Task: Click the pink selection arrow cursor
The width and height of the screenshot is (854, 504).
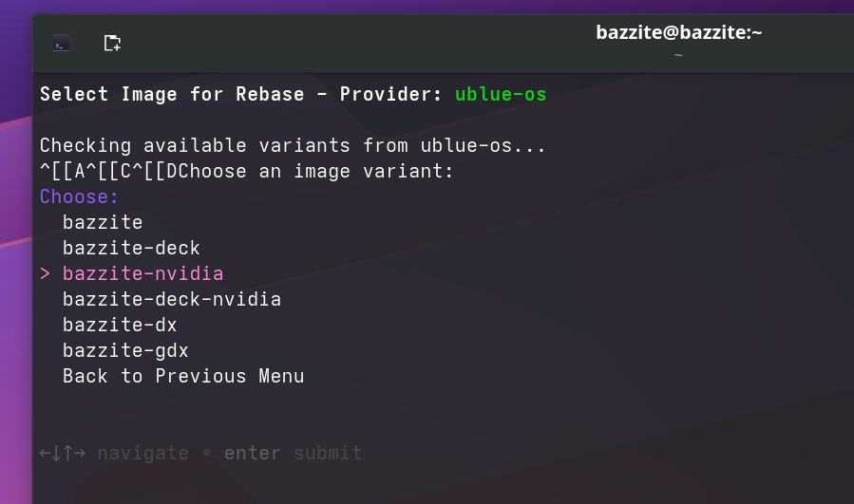Action: pos(46,273)
